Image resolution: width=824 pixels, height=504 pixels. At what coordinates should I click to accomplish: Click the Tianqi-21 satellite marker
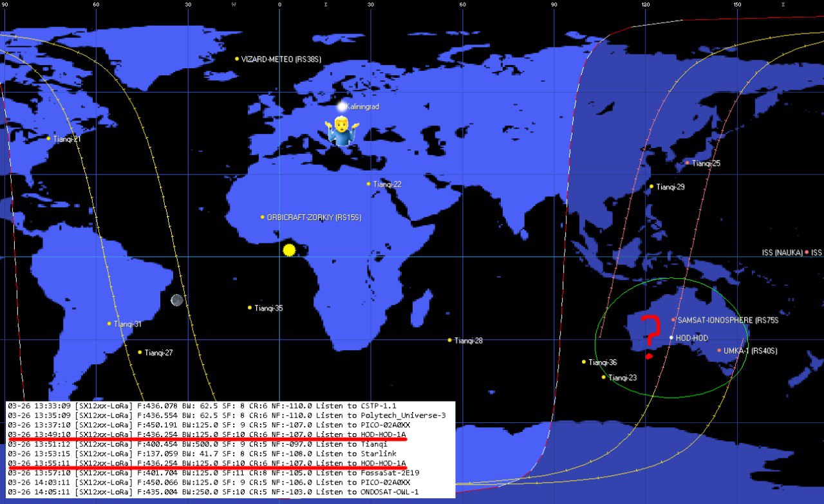click(48, 138)
